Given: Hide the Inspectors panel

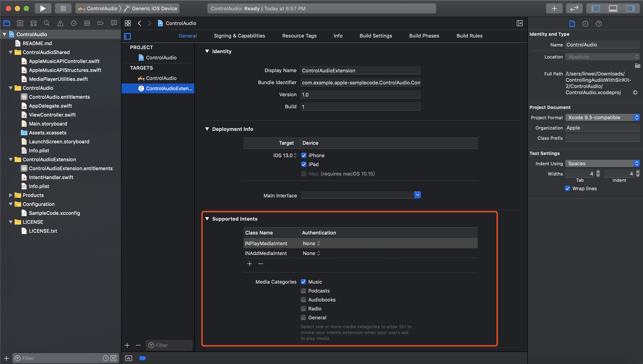Looking at the screenshot, I should click(x=630, y=9).
